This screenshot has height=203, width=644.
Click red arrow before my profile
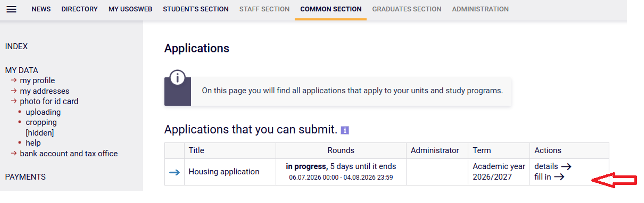click(x=14, y=80)
